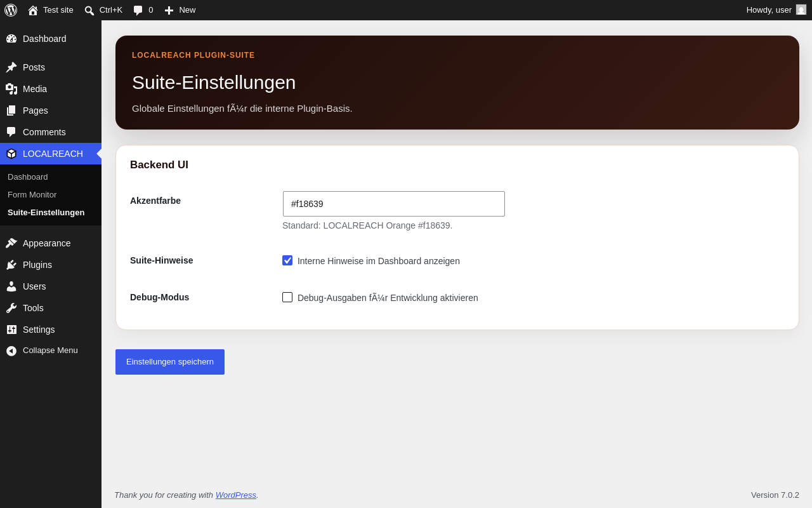
Task: Uncheck Interne Hinweise im Dashboard anzeigen
Action: [x=287, y=260]
